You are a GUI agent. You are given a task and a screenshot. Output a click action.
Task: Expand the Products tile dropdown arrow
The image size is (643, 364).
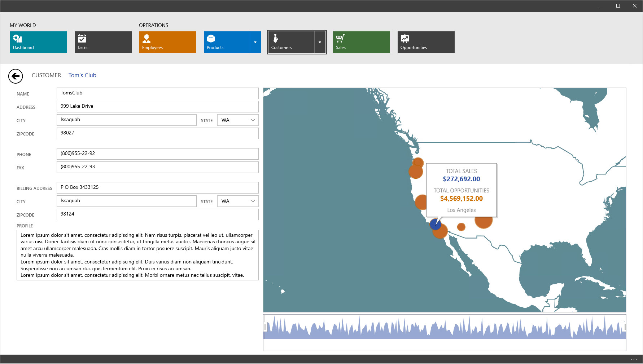pos(255,42)
